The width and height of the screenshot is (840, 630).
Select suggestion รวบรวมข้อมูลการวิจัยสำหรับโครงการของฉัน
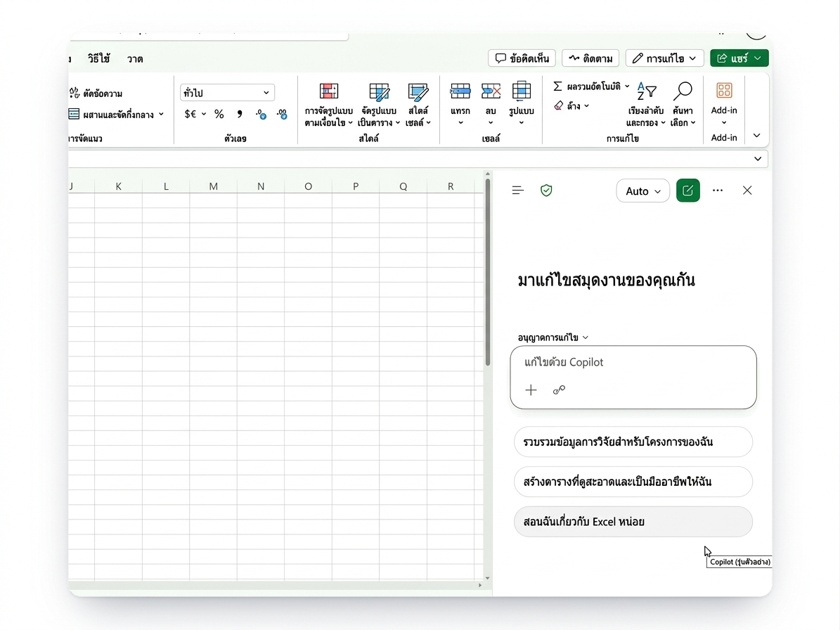633,442
